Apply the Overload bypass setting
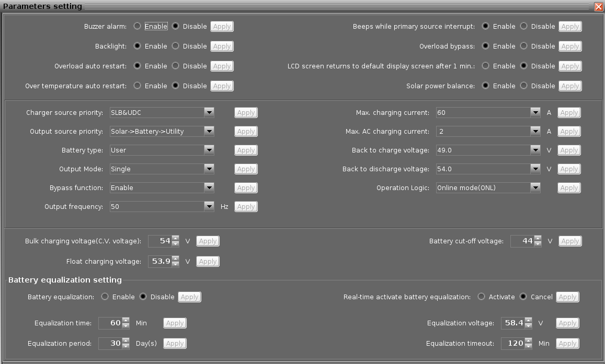The width and height of the screenshot is (605, 364). click(570, 46)
